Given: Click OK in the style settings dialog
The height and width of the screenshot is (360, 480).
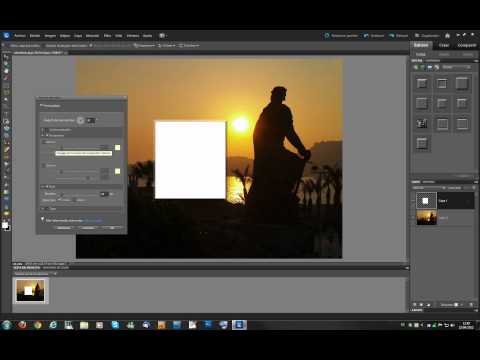Looking at the screenshot, I should (x=112, y=228).
